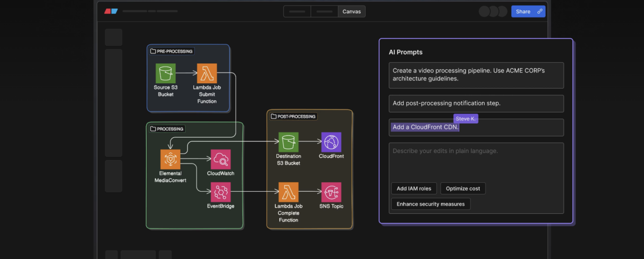Click Enhance security measures suggestion
The height and width of the screenshot is (259, 644).
[431, 204]
